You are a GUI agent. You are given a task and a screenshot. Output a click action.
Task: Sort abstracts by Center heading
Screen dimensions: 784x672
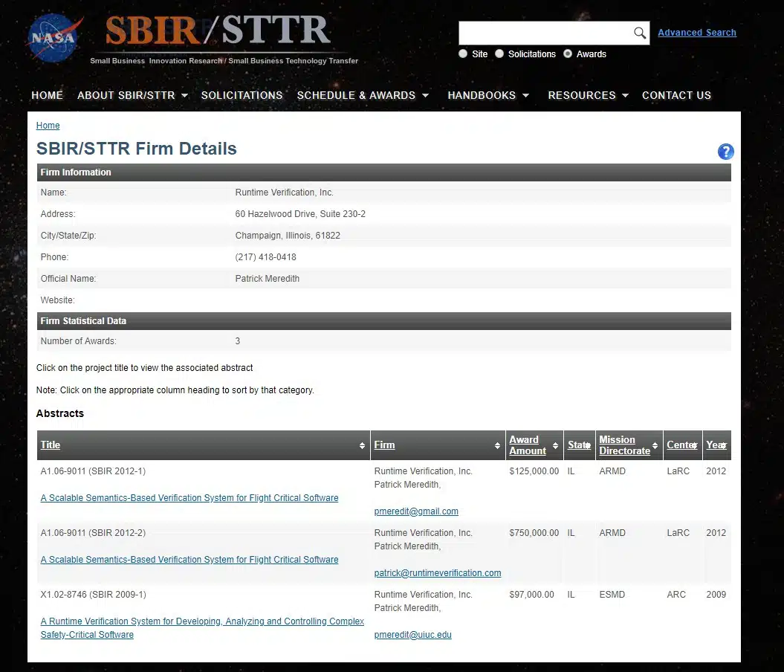tap(681, 445)
